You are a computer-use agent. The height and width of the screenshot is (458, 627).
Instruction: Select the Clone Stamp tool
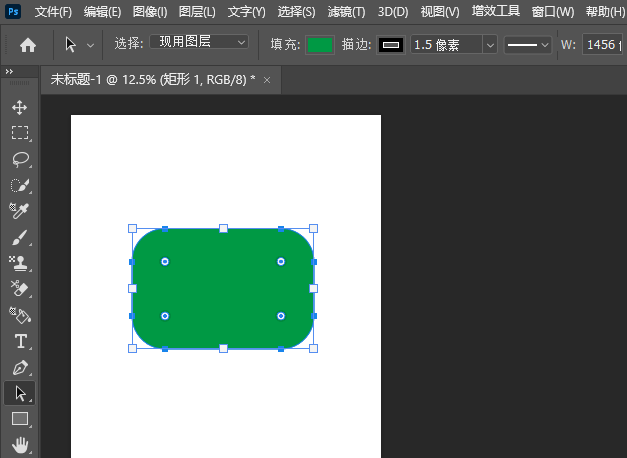click(x=18, y=263)
